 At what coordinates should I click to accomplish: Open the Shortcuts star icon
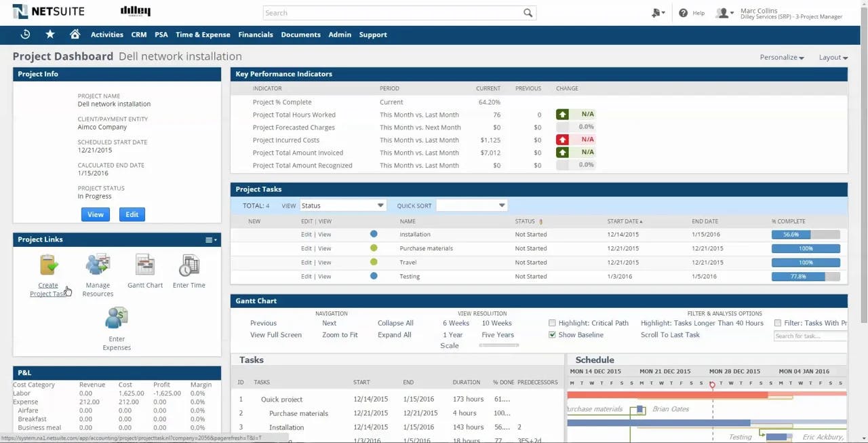50,35
